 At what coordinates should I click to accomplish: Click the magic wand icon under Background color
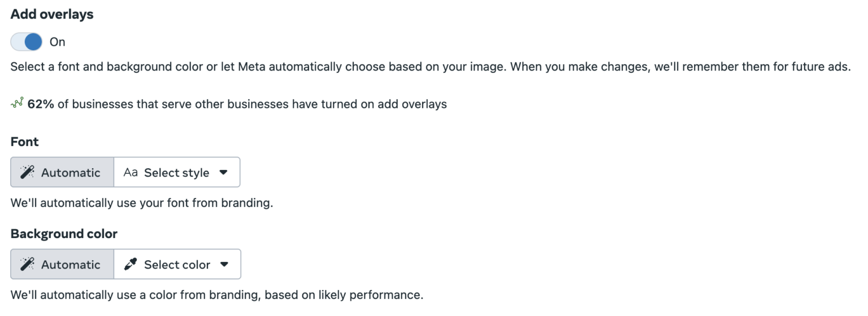[x=27, y=264]
